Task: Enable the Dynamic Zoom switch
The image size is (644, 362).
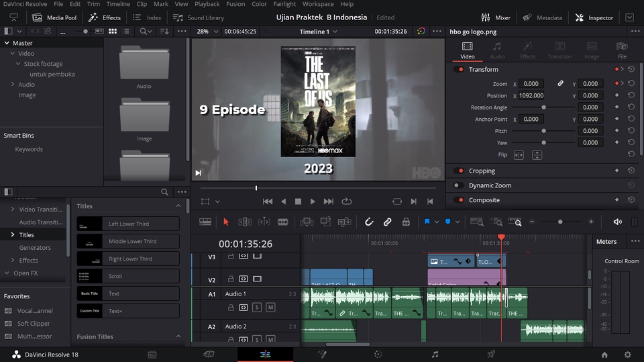Action: 458,185
